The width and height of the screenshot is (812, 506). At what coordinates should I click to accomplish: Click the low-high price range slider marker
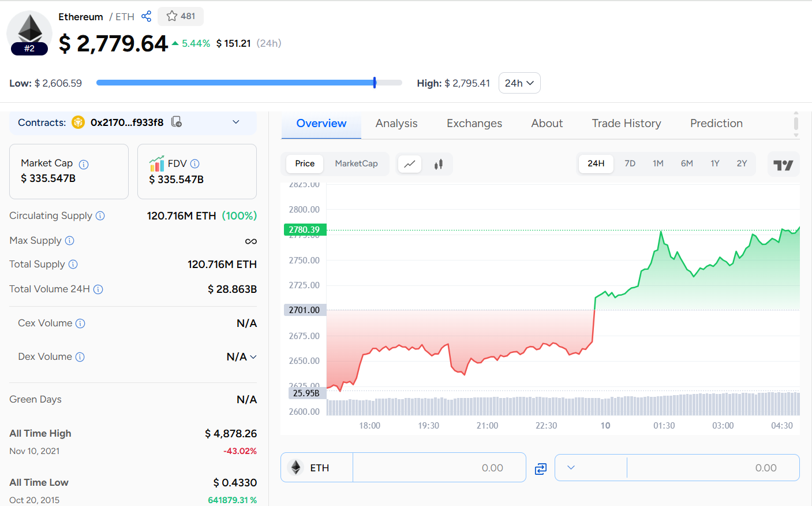pyautogui.click(x=375, y=83)
